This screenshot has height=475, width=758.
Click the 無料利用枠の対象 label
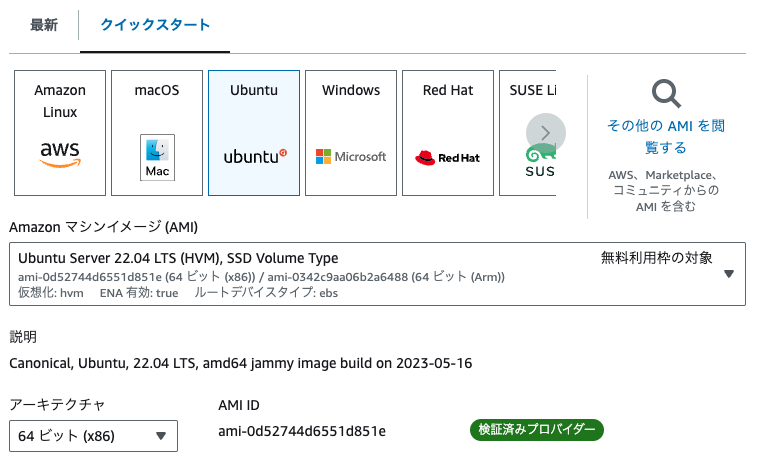(x=656, y=258)
